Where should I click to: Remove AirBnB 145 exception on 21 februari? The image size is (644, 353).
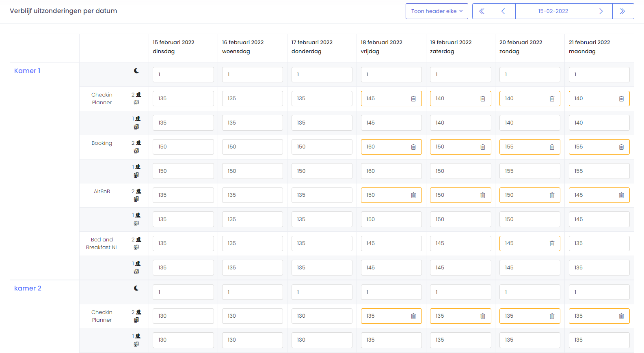(621, 195)
